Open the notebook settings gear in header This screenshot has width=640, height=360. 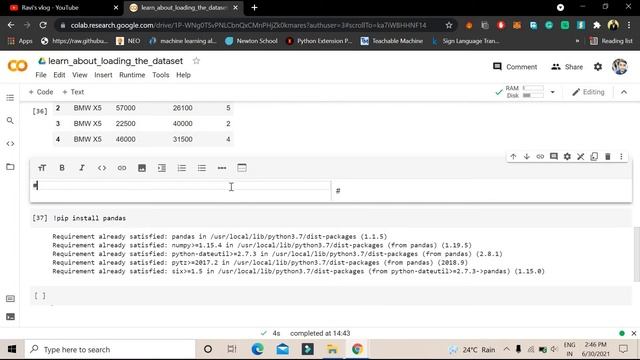[598, 67]
